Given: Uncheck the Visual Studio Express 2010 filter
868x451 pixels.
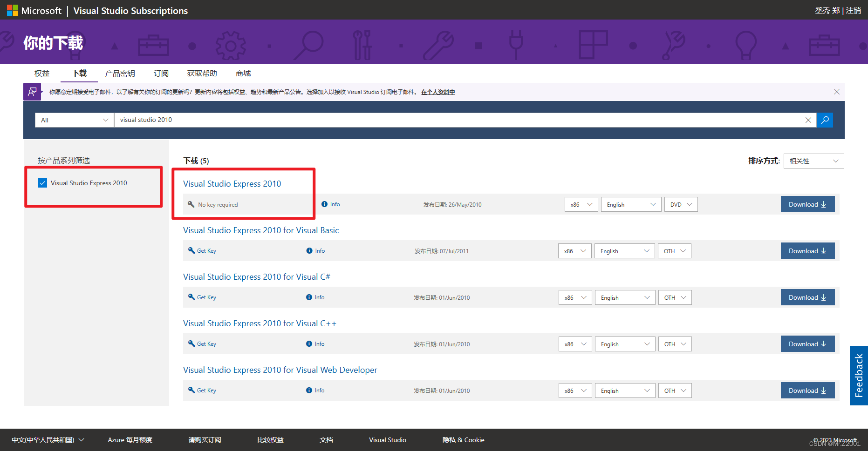Looking at the screenshot, I should (42, 183).
